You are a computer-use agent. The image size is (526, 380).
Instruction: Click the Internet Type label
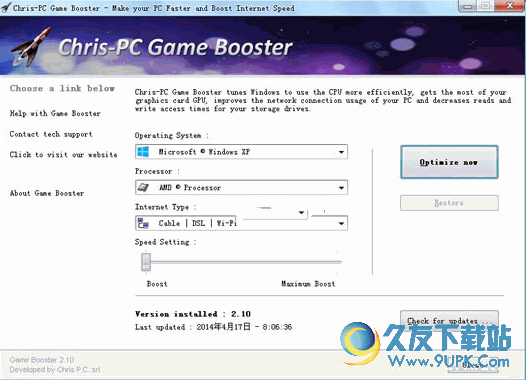coord(165,207)
